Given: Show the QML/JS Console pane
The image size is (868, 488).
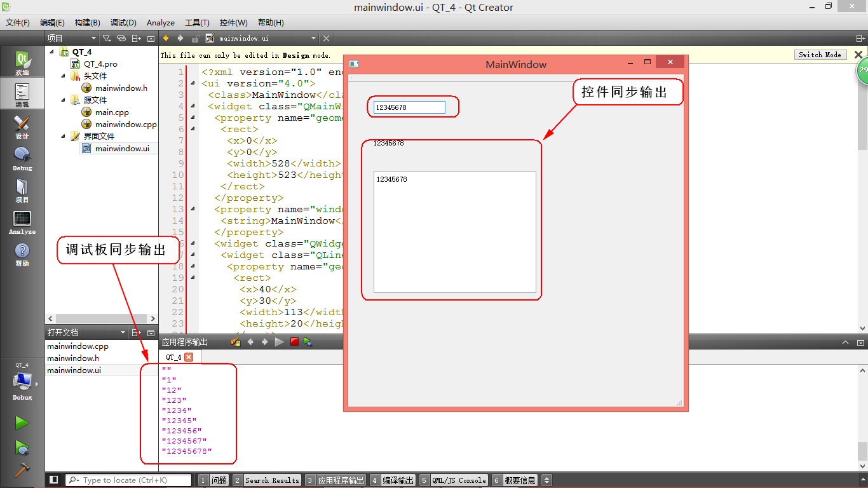Looking at the screenshot, I should (454, 480).
